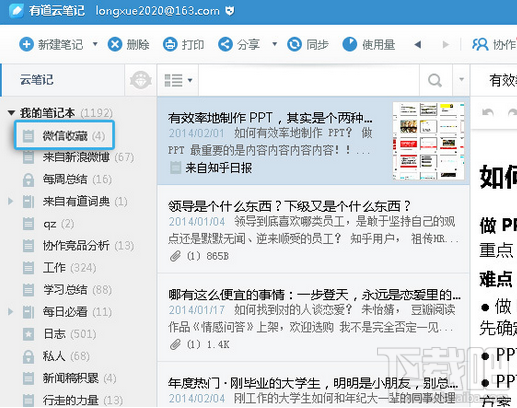Open the 学习总结 notebook
Screen dimensions: 517x408
pyautogui.click(x=78, y=290)
